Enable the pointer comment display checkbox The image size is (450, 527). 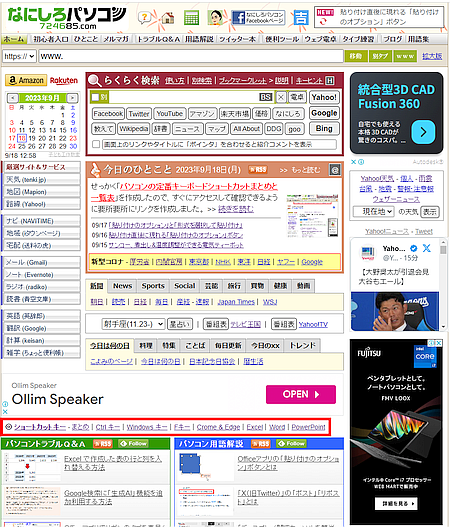pyautogui.click(x=96, y=144)
